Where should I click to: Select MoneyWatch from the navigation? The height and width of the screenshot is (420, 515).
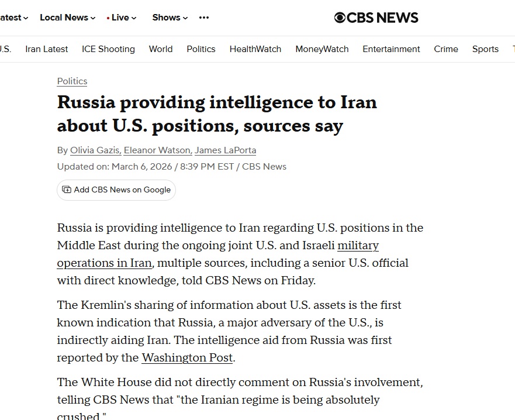tap(322, 49)
